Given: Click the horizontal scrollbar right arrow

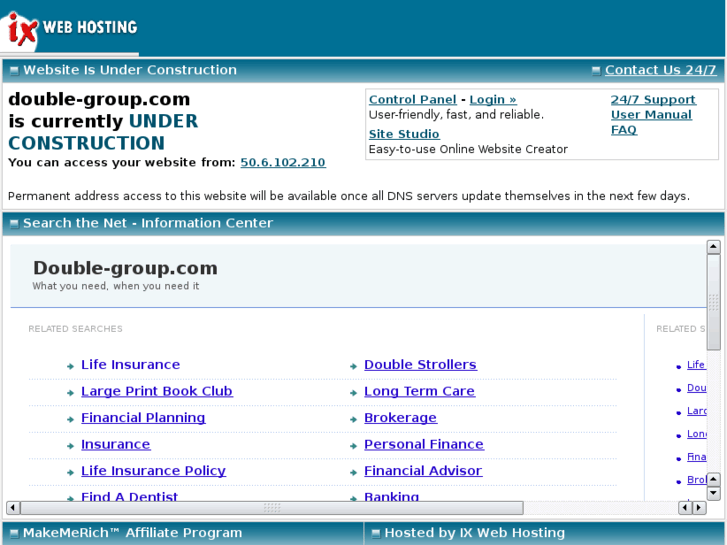Looking at the screenshot, I should pos(698,507).
